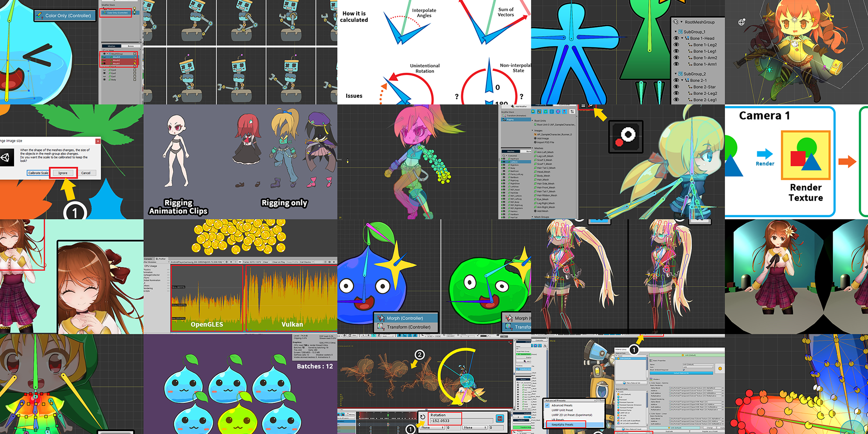Hide Bone 1-Arm2 with its eye toggle

pyautogui.click(x=676, y=57)
